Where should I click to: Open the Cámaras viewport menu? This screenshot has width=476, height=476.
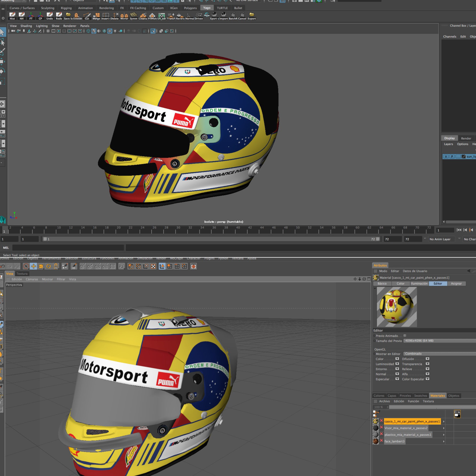(x=32, y=279)
